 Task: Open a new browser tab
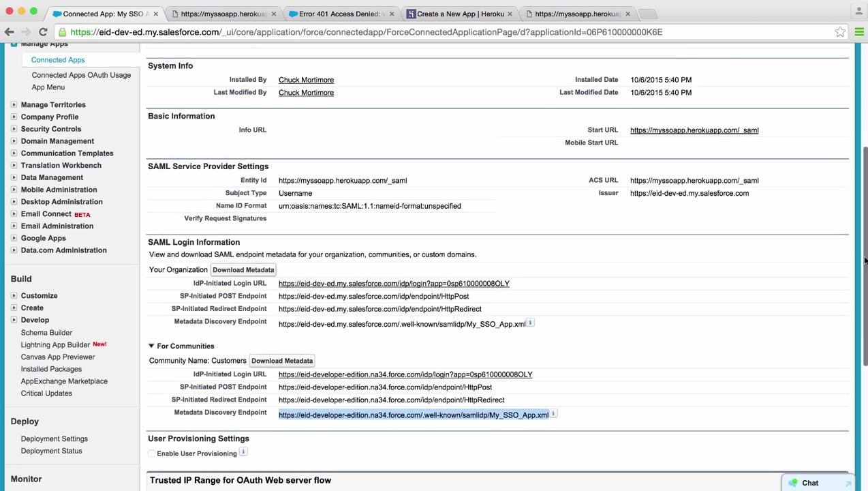(648, 14)
